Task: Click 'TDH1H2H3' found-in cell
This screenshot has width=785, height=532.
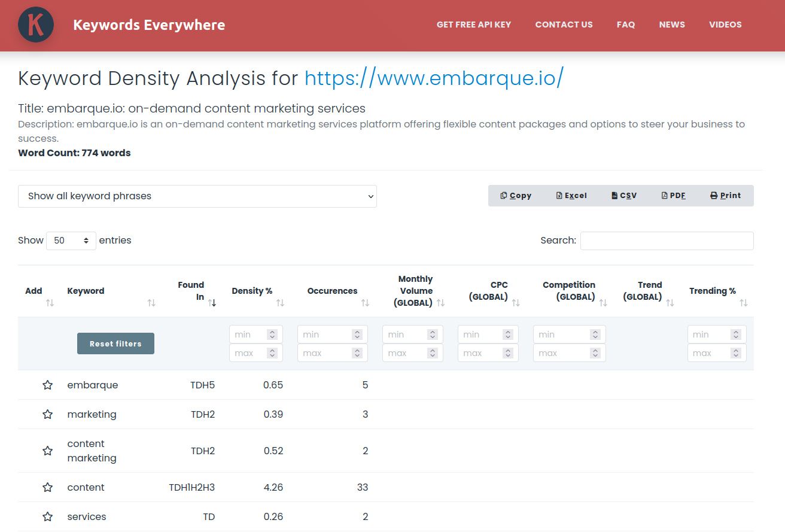Action: click(192, 487)
